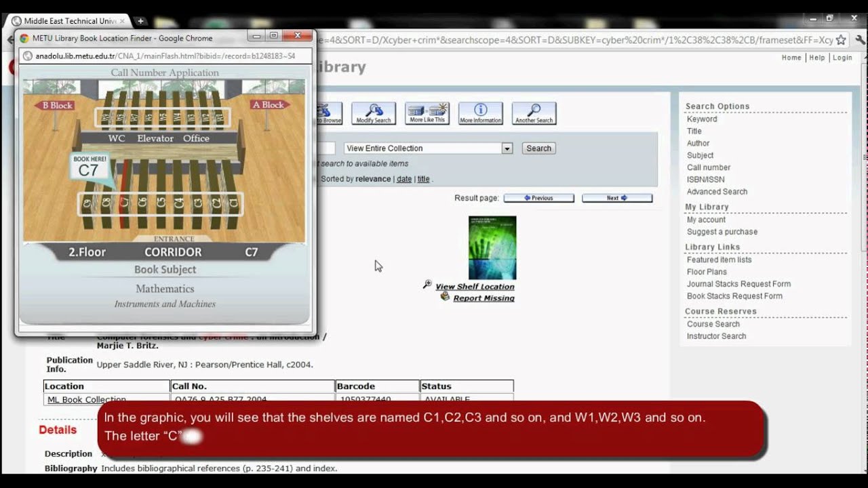Click the magnifier icon beside View Shelf Location
Viewport: 868px width, 488px height.
(427, 285)
